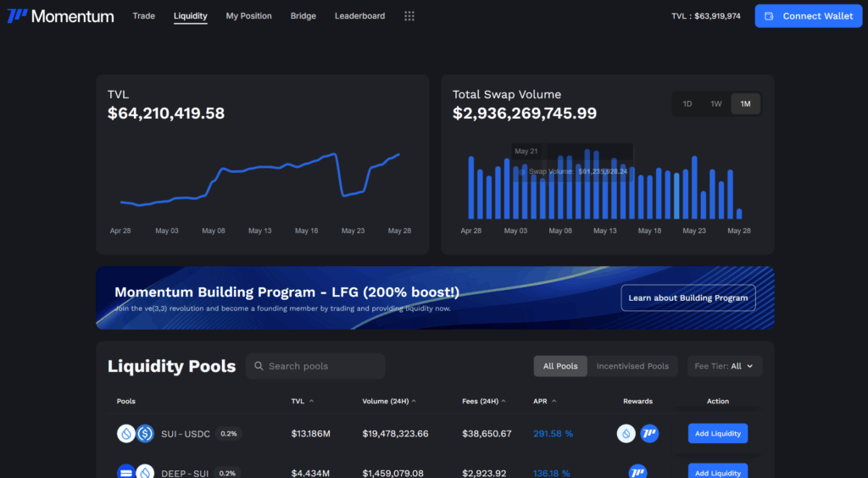Click 0.2% fee badge in DEEP-SUI row

pos(227,473)
